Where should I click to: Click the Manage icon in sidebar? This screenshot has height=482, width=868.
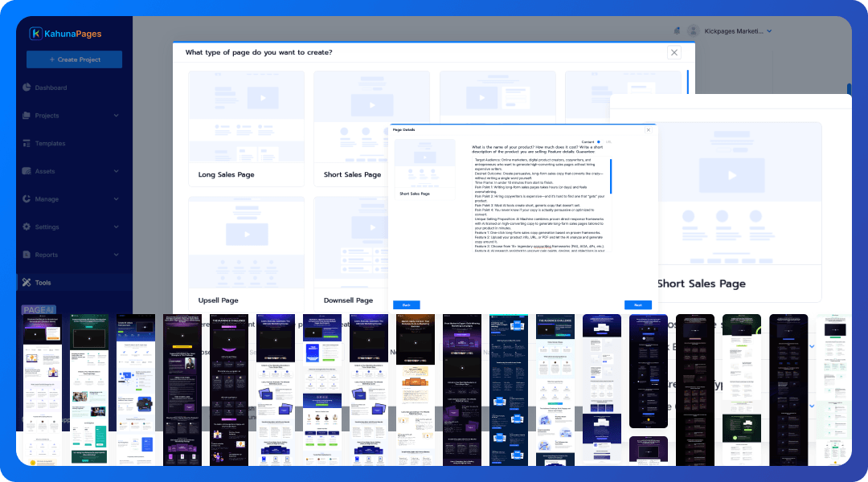tap(27, 198)
